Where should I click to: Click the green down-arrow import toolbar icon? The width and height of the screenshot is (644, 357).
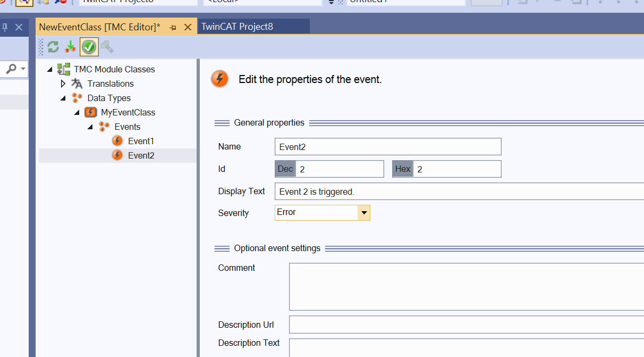click(70, 47)
